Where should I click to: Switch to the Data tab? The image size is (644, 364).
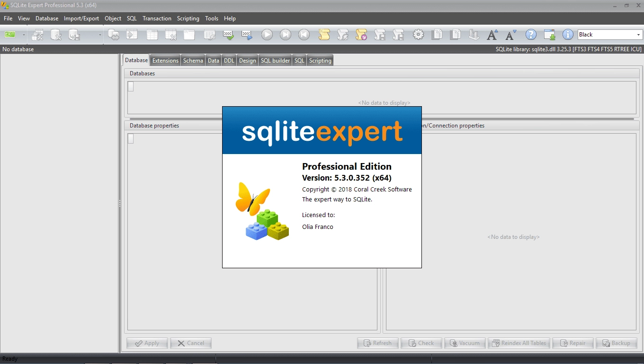[214, 60]
